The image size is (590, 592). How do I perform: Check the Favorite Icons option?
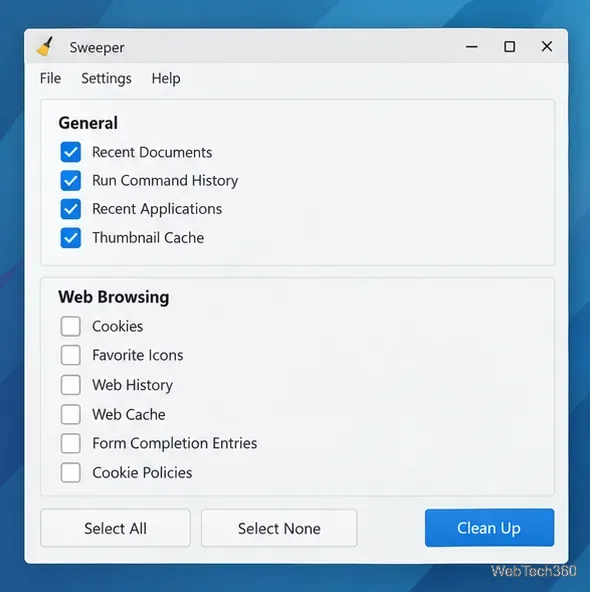[71, 355]
